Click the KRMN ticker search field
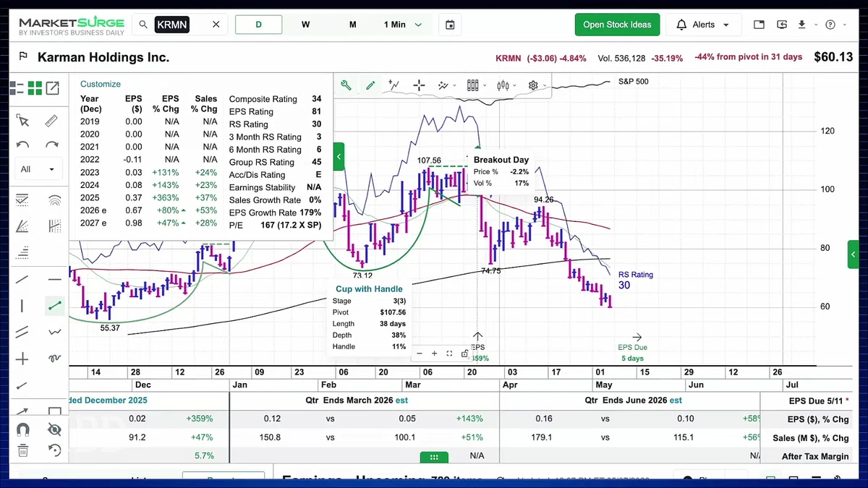868x488 pixels. [181, 25]
